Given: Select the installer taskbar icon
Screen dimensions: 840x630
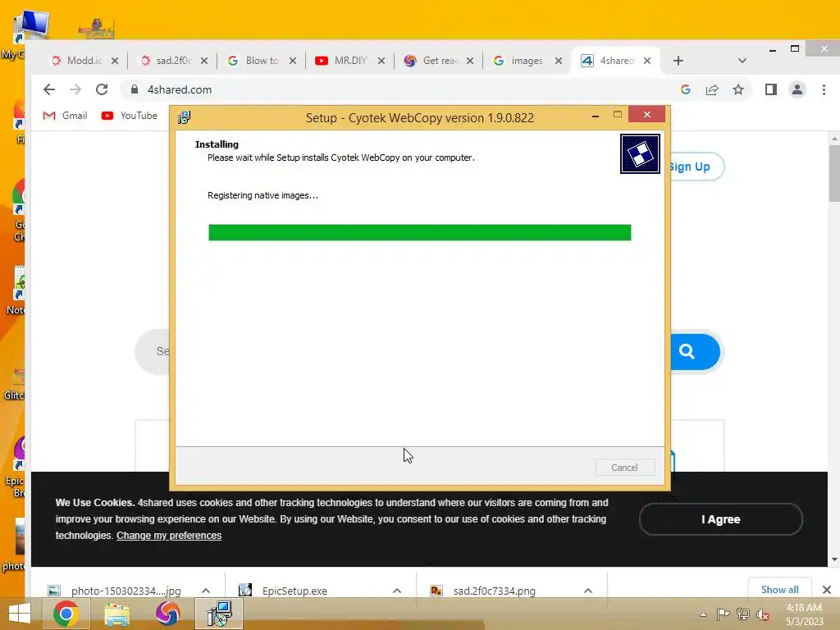Looking at the screenshot, I should [x=219, y=614].
